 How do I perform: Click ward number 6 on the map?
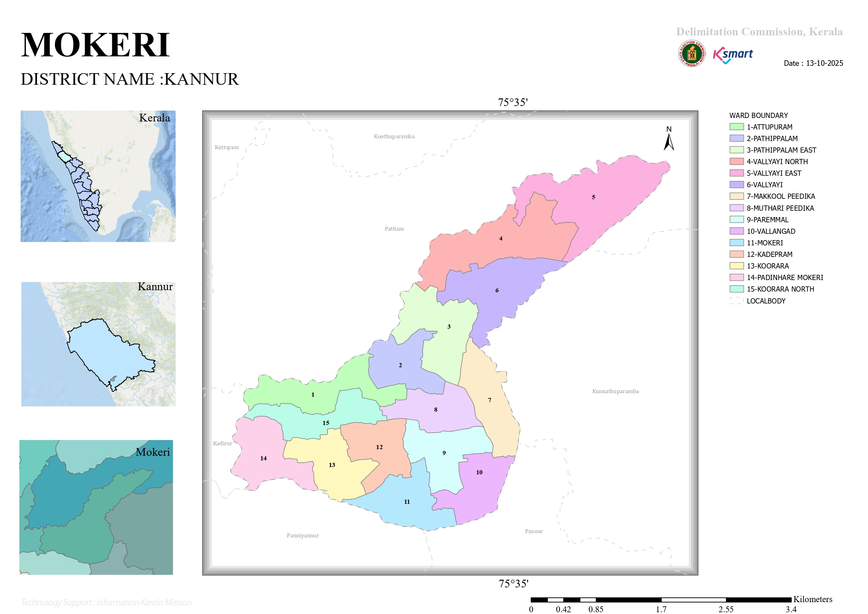[497, 290]
